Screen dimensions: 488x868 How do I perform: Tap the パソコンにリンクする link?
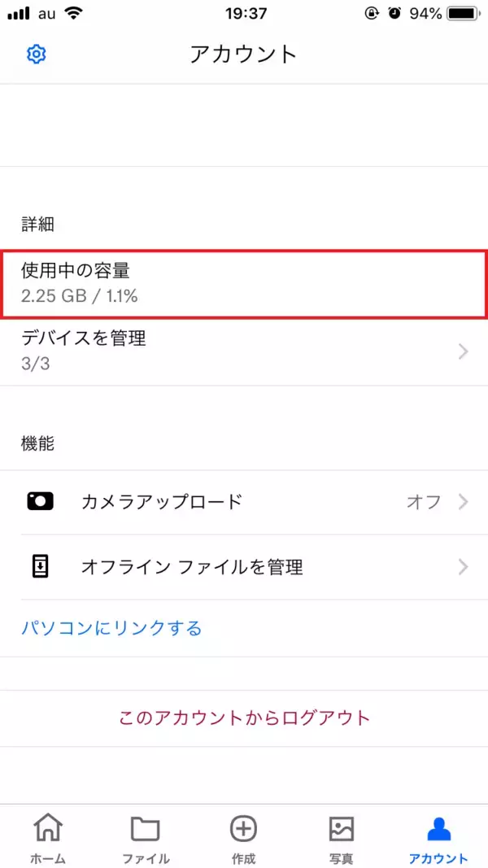click(x=111, y=628)
